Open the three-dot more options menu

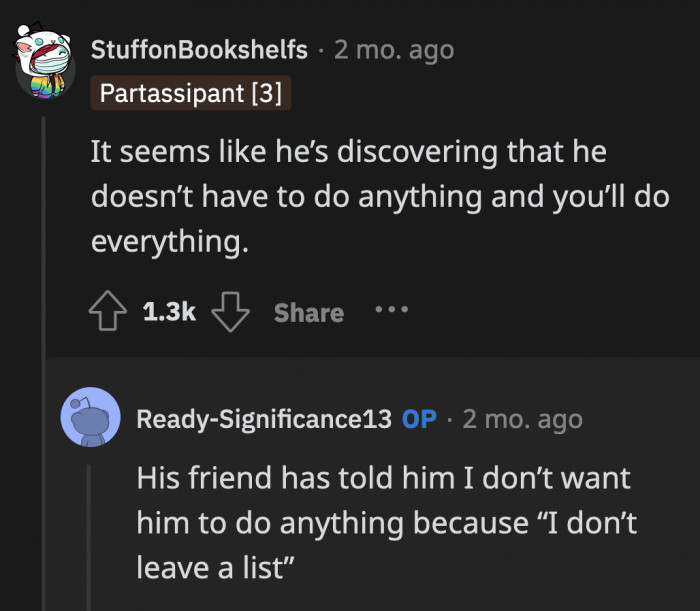click(391, 311)
